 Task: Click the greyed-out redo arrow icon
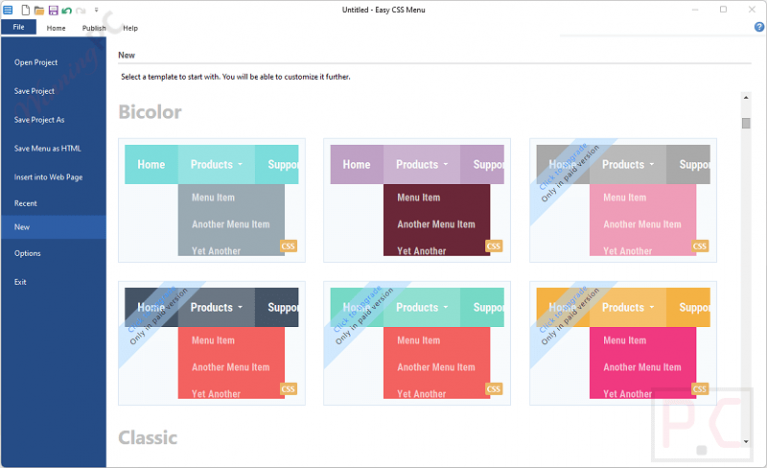(81, 10)
